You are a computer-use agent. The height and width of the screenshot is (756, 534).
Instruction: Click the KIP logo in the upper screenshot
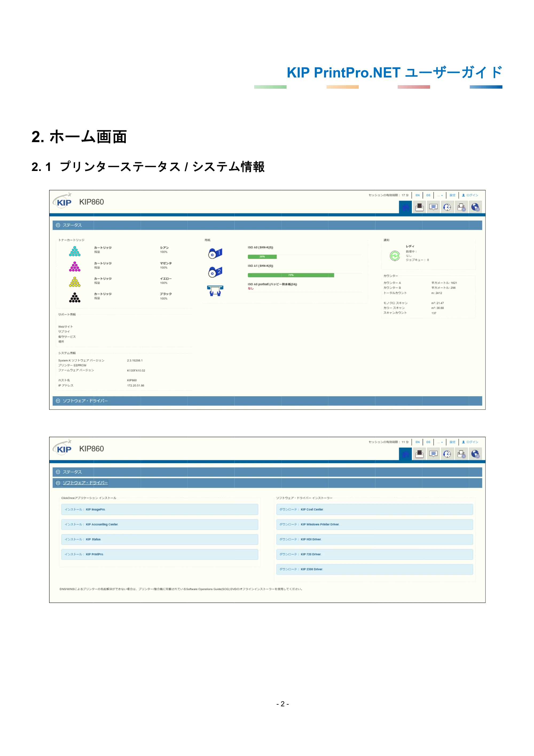(62, 201)
